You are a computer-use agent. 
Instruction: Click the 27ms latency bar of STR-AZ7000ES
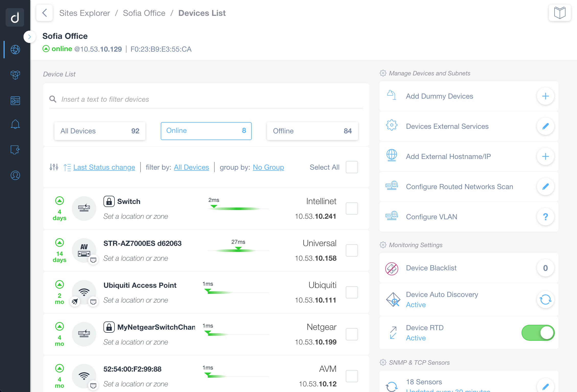(238, 250)
